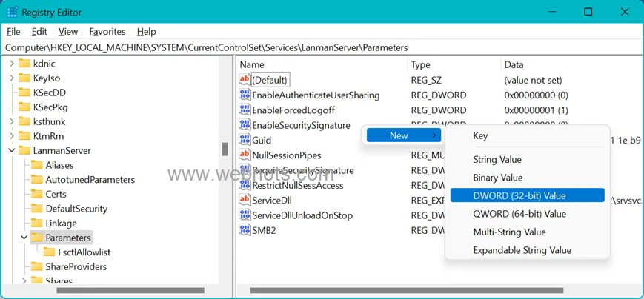
Task: Click the SMB2 DWORD value icon
Action: click(245, 230)
